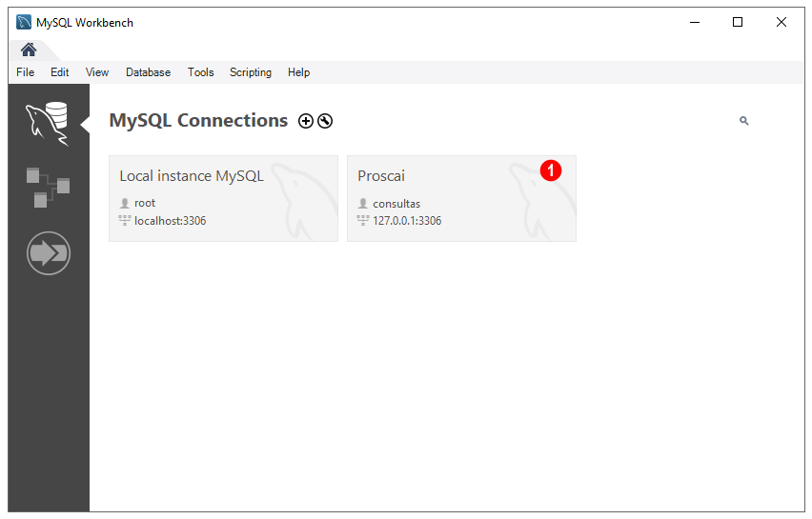Click the connections search magnifier icon

click(x=743, y=121)
